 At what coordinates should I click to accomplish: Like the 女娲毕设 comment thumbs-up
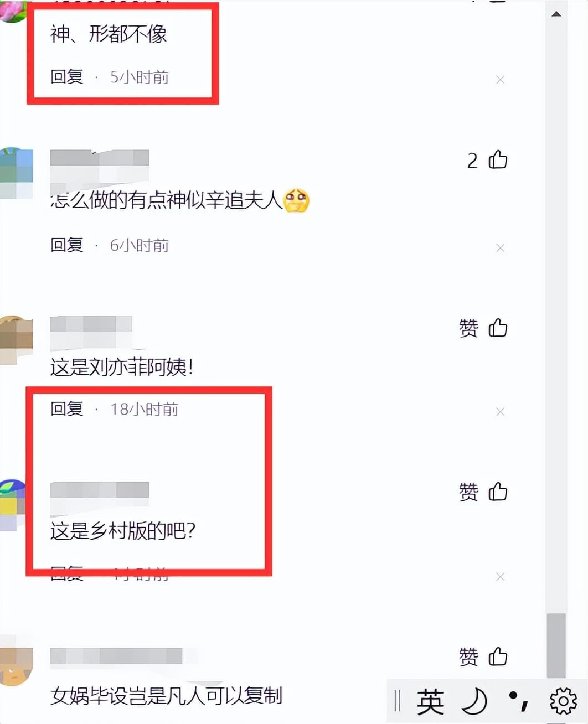coord(498,656)
